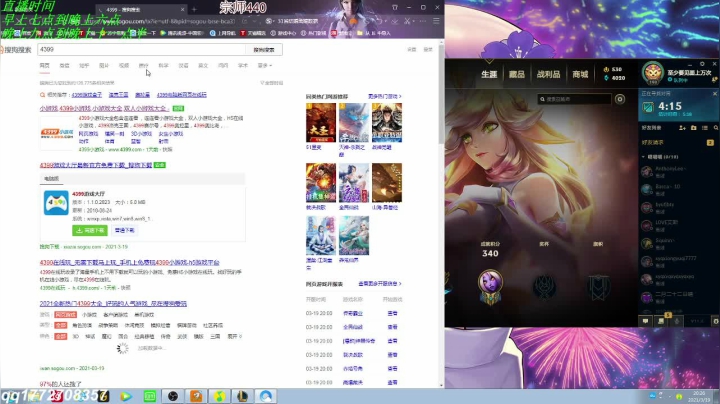Click the friend list view options icon
This screenshot has width=720, height=404.
click(x=705, y=128)
